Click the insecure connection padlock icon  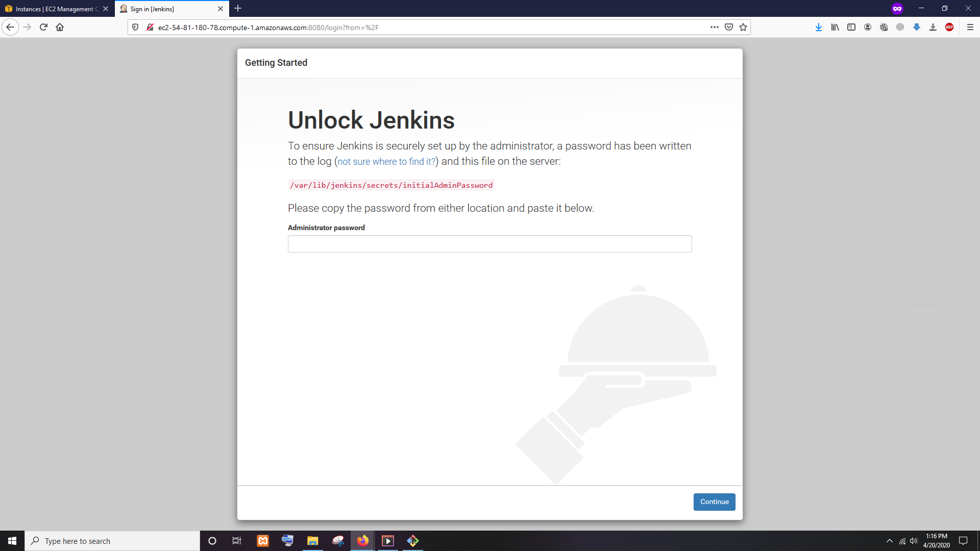(150, 28)
